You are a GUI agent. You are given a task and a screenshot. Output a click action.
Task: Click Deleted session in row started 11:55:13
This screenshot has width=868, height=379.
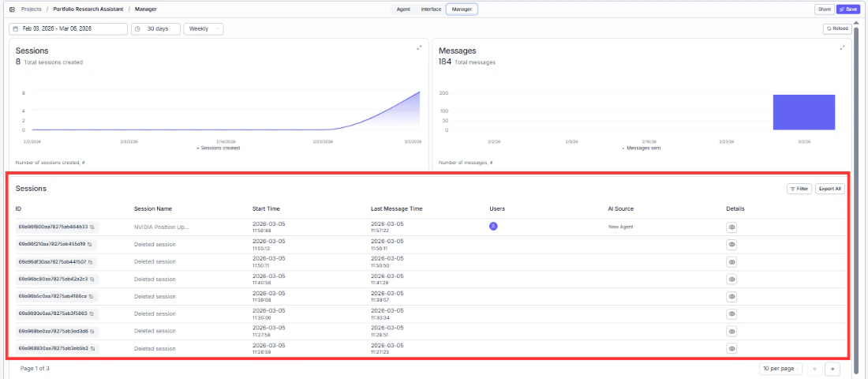tap(155, 244)
